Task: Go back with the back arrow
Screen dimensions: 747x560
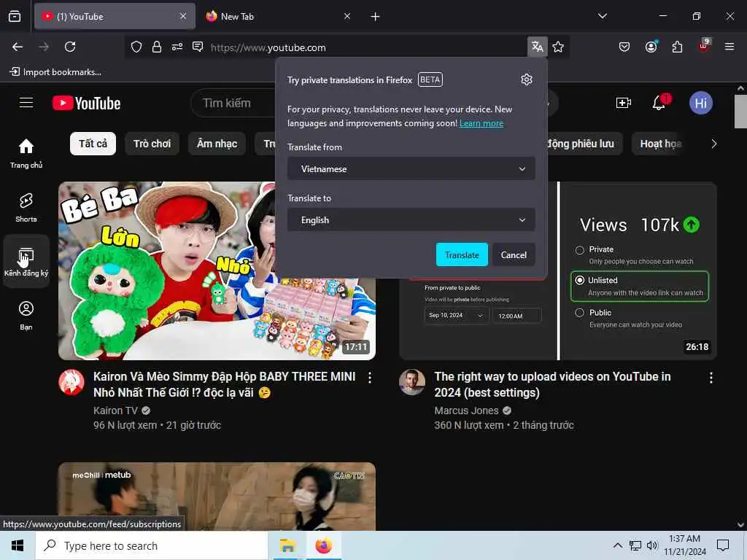Action: click(18, 47)
